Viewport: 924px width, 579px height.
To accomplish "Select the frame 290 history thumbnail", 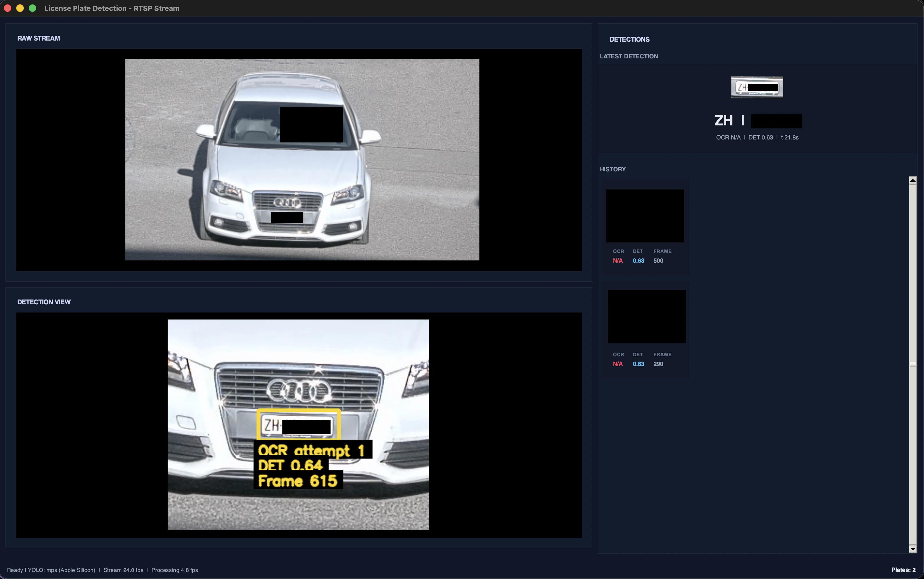I will click(646, 316).
